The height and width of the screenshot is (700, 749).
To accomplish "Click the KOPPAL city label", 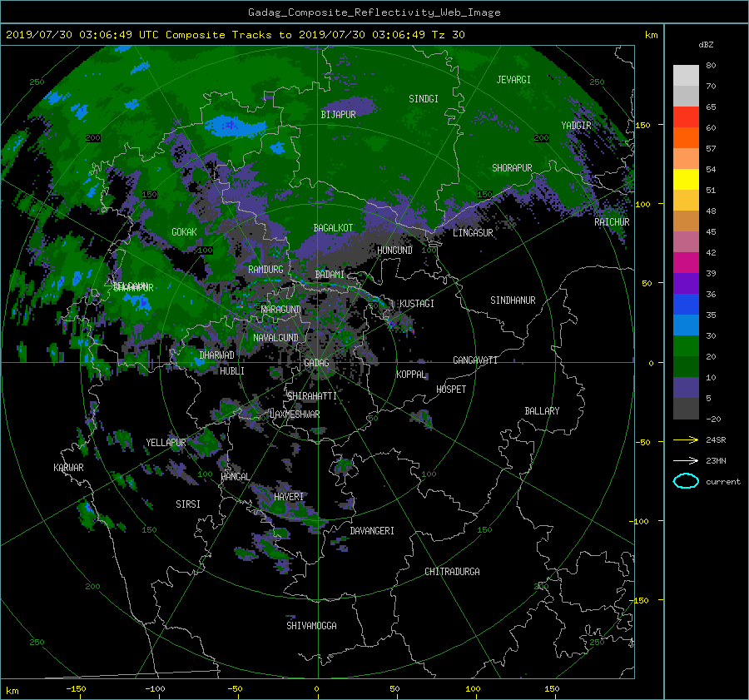I will (x=411, y=375).
